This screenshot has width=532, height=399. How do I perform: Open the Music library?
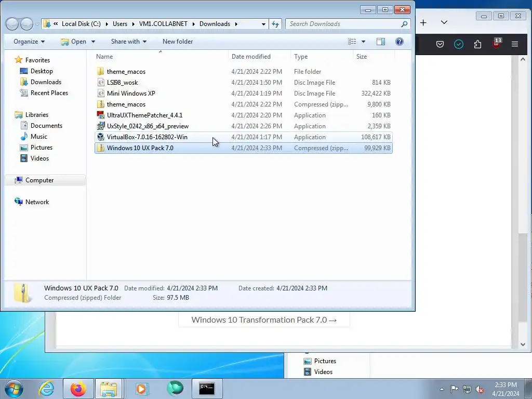pyautogui.click(x=38, y=137)
